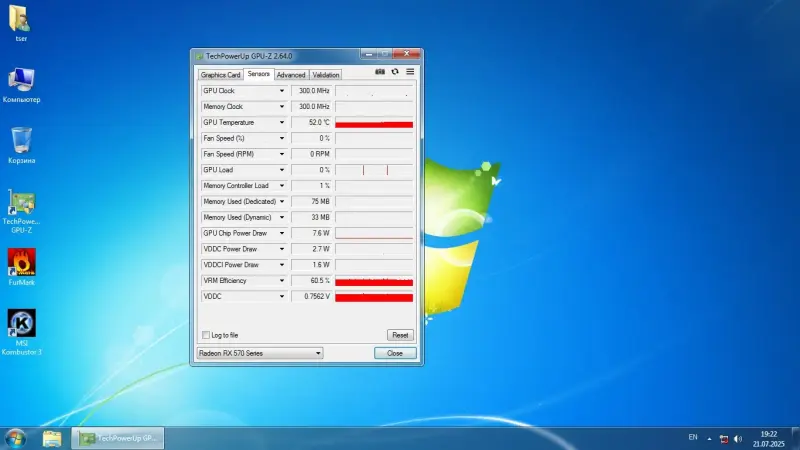The height and width of the screenshot is (450, 800).
Task: Open the FurMark desktop shortcut
Action: click(x=21, y=267)
